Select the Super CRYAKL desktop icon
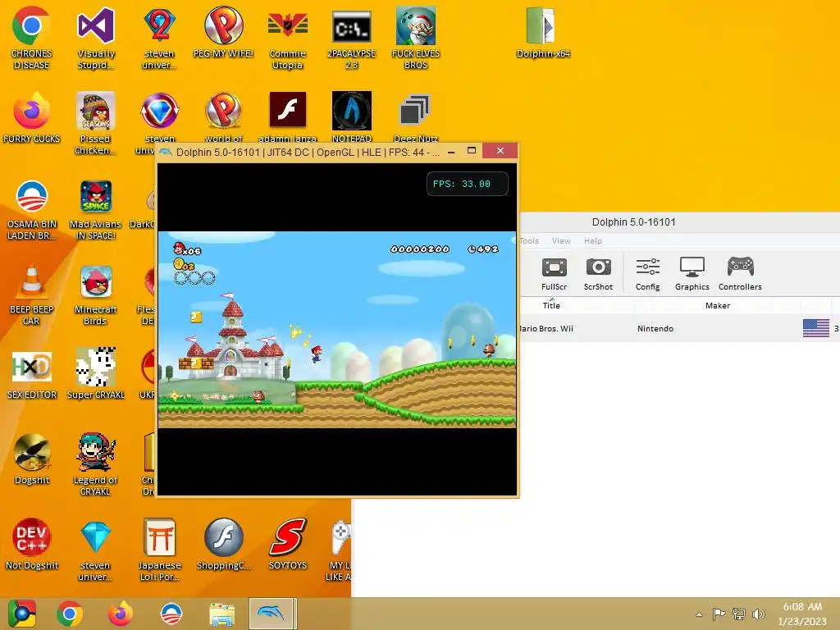 (95, 374)
